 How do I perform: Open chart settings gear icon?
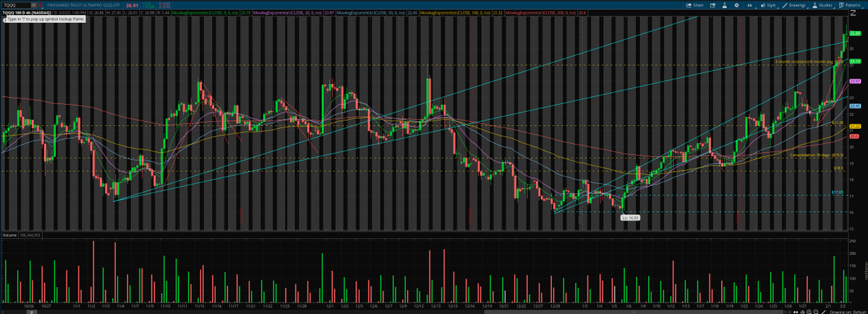736,5
